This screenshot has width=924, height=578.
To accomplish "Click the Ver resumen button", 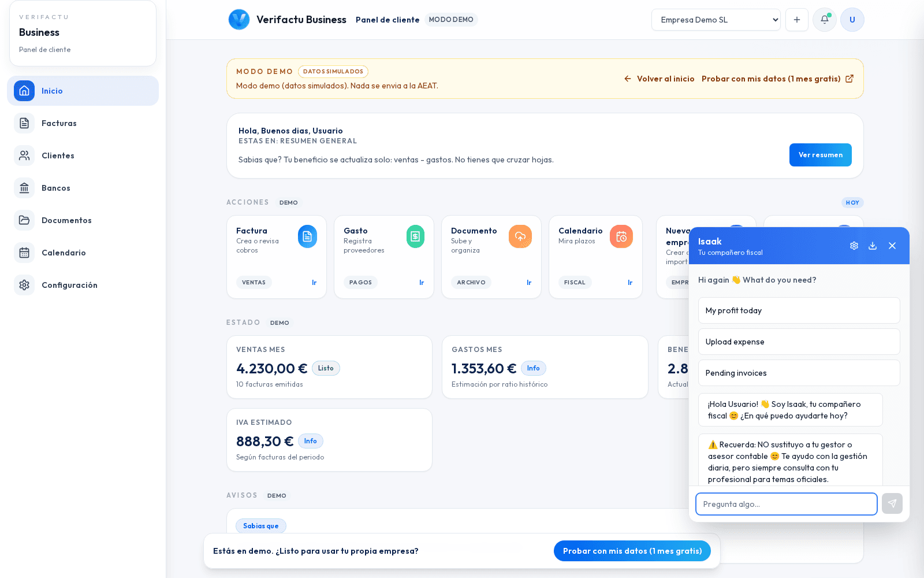I will tap(820, 155).
